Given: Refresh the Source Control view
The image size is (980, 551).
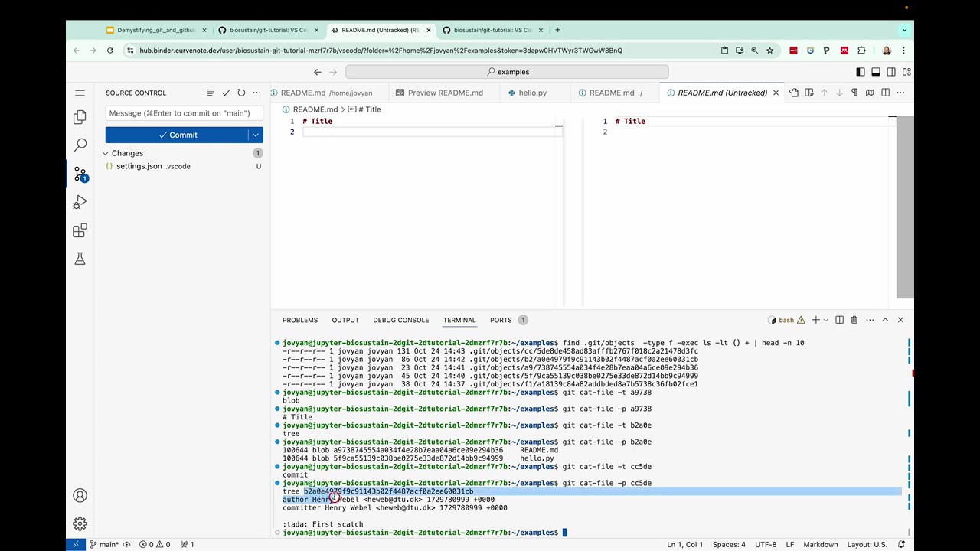Looking at the screenshot, I should pos(241,93).
